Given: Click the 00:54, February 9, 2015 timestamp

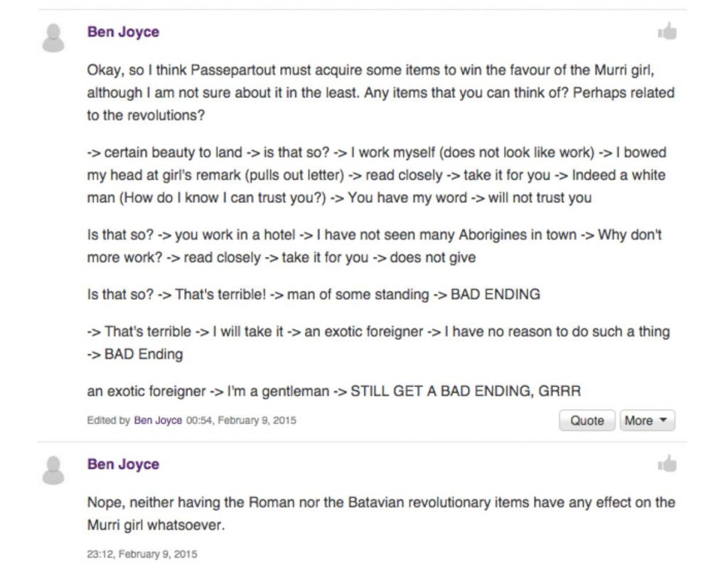Looking at the screenshot, I should (x=241, y=420).
